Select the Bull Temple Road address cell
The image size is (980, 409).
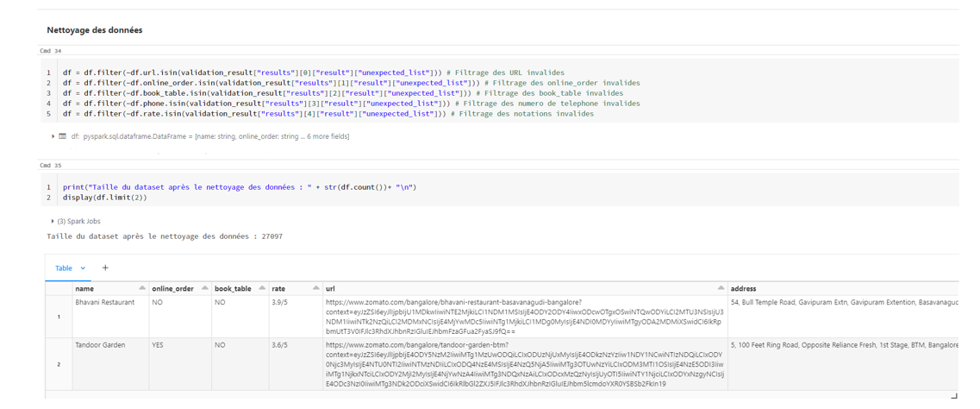tap(842, 317)
